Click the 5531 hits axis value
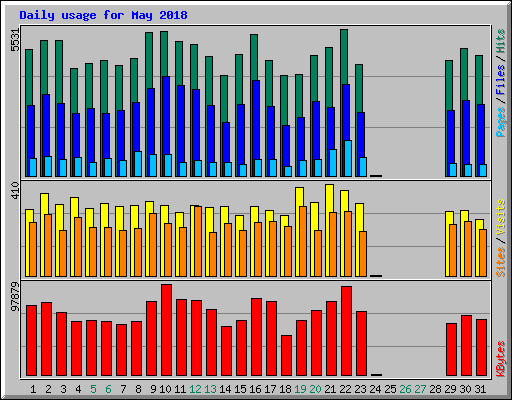 [15, 40]
